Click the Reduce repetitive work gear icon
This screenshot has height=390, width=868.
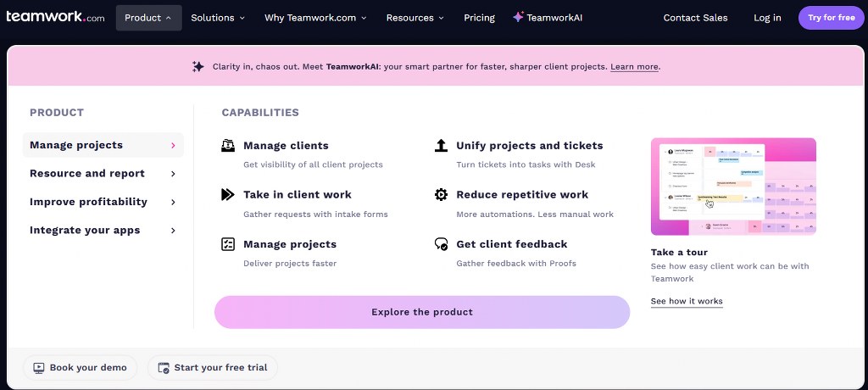click(x=441, y=194)
